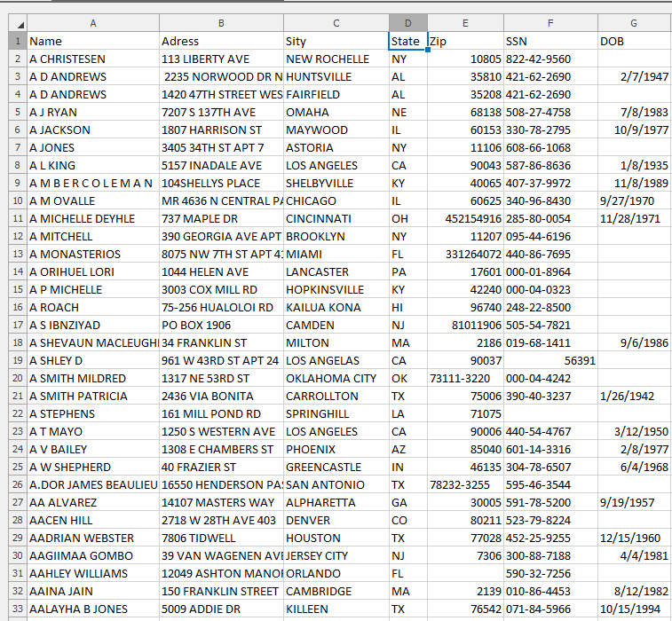672x621 pixels.
Task: Select column G header
Action: (x=634, y=23)
